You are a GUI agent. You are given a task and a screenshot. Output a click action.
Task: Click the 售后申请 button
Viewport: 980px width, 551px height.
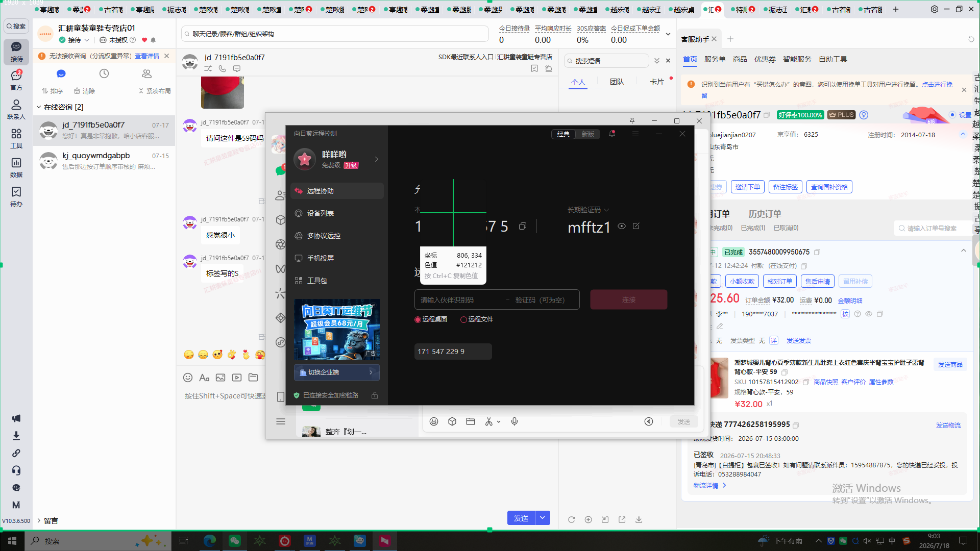pos(818,281)
